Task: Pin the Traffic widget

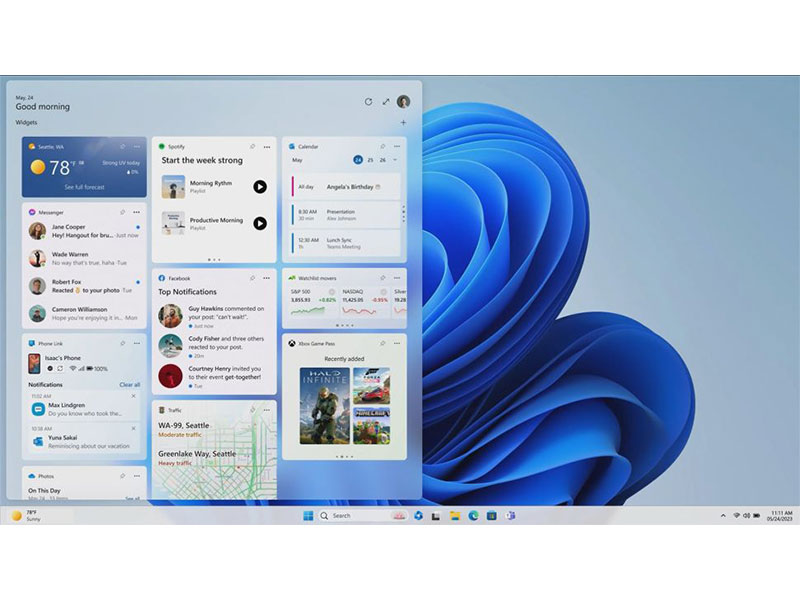Action: click(x=252, y=410)
